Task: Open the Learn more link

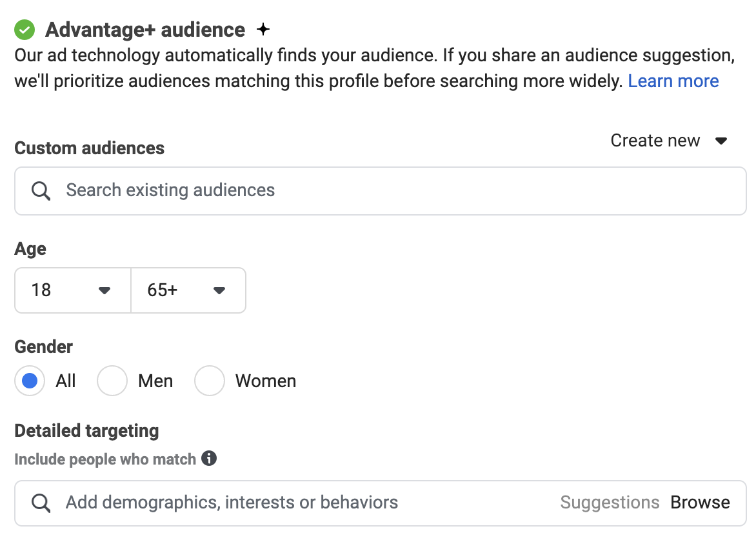Action: coord(673,81)
